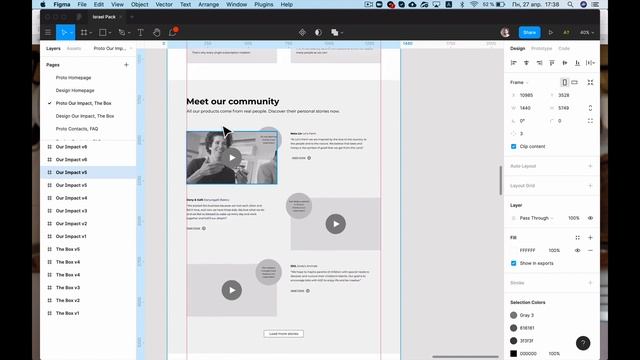Add a new page with plus icon
The height and width of the screenshot is (360, 640).
click(126, 65)
